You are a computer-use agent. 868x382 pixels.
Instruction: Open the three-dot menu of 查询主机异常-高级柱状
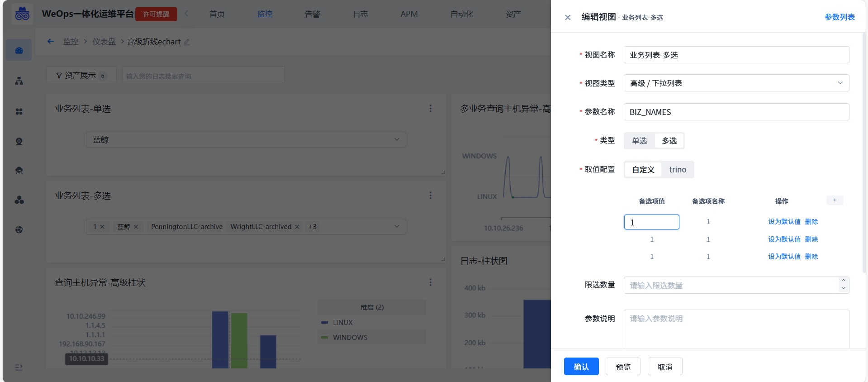[430, 282]
